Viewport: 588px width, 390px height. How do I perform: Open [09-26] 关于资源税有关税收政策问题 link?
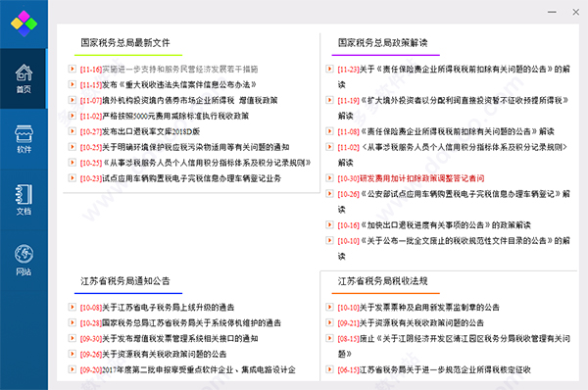tap(154, 355)
